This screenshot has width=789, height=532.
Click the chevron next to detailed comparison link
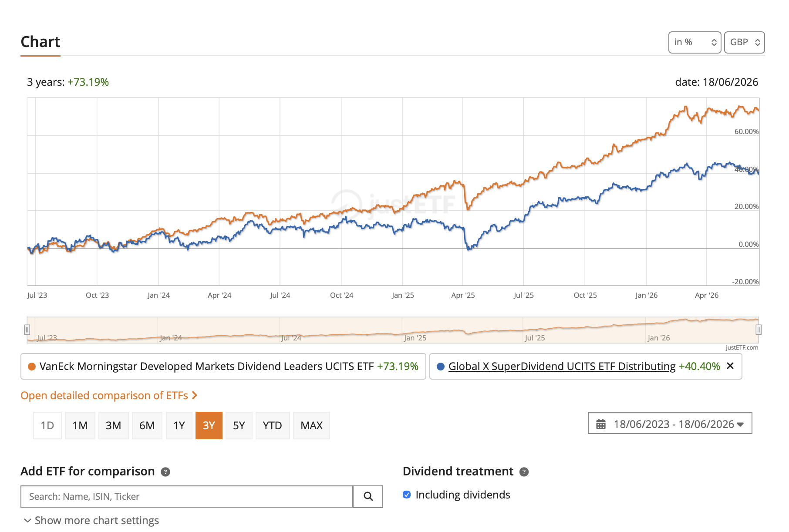pos(195,395)
